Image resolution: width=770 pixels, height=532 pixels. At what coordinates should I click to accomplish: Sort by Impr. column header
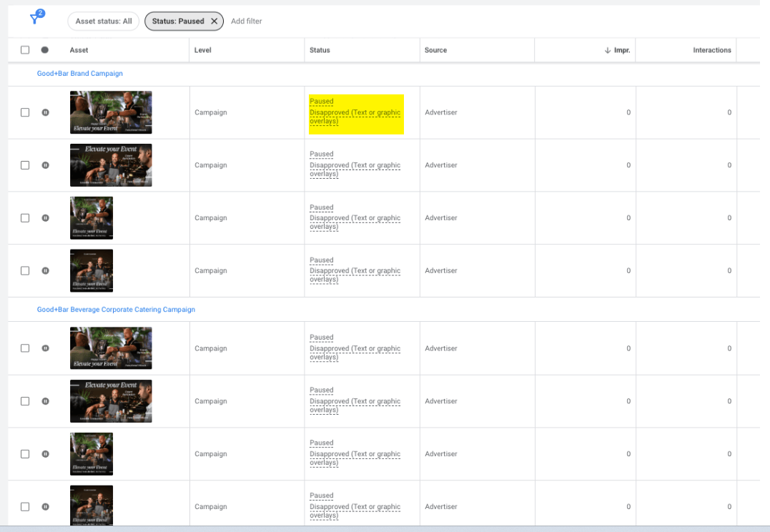pos(617,50)
